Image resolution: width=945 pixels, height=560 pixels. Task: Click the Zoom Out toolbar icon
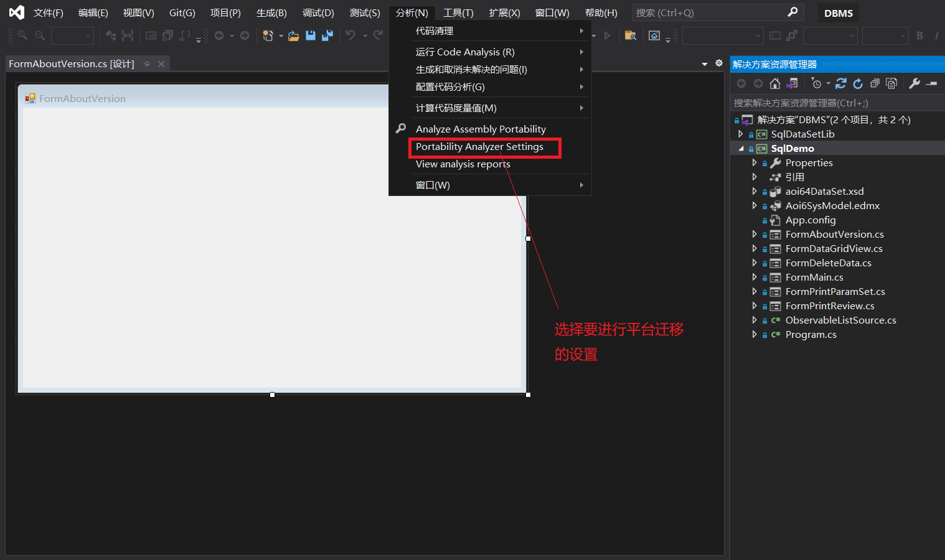(x=40, y=35)
